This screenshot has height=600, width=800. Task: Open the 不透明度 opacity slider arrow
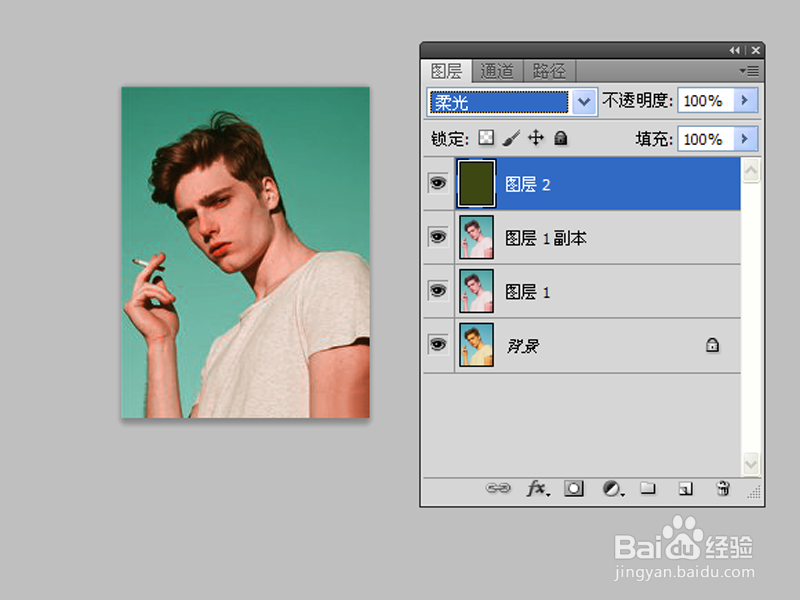[x=745, y=100]
